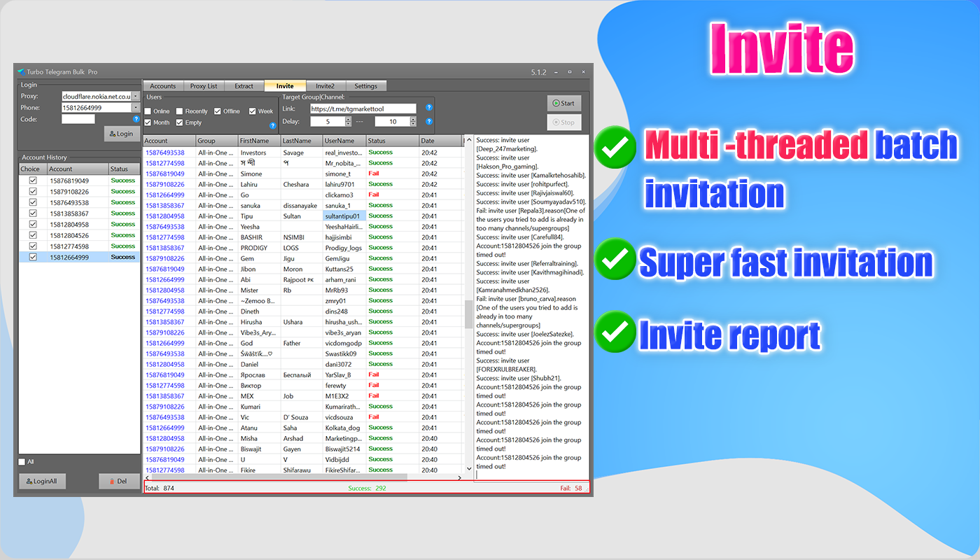
Task: Uncheck the choice box for account 15813858367
Action: (32, 213)
